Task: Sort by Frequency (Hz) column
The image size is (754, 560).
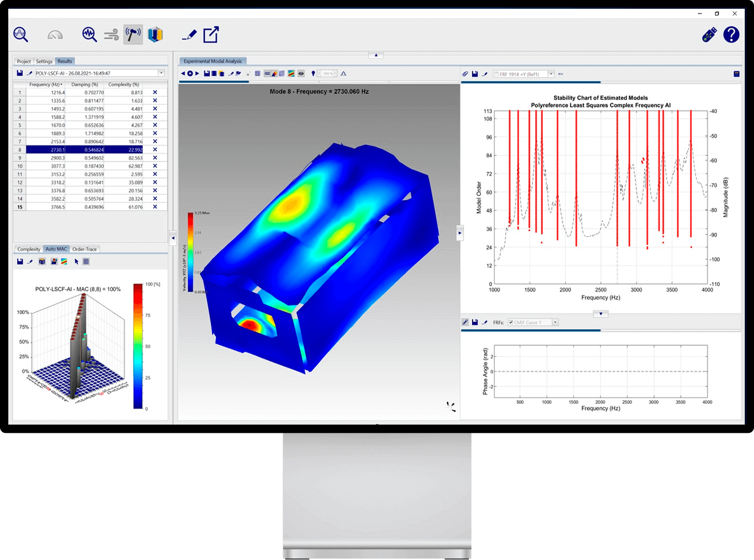Action: [x=45, y=84]
